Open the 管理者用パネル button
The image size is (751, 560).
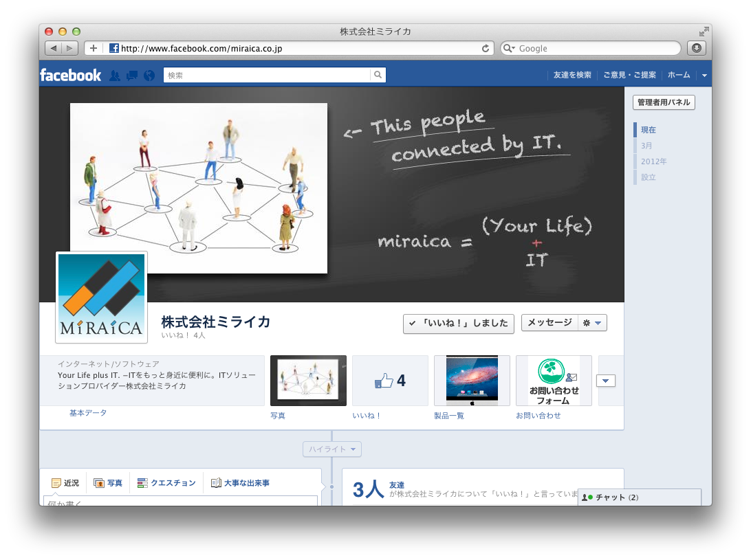click(x=664, y=102)
